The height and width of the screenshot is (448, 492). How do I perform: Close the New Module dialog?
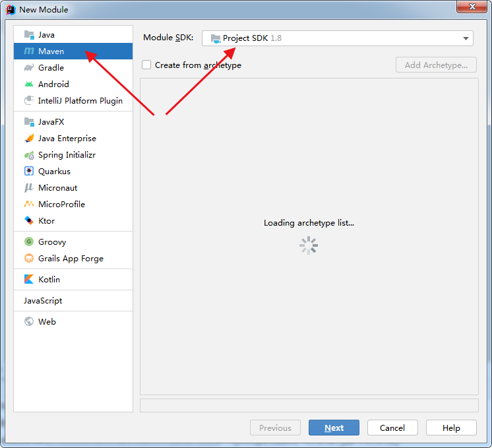point(472,7)
